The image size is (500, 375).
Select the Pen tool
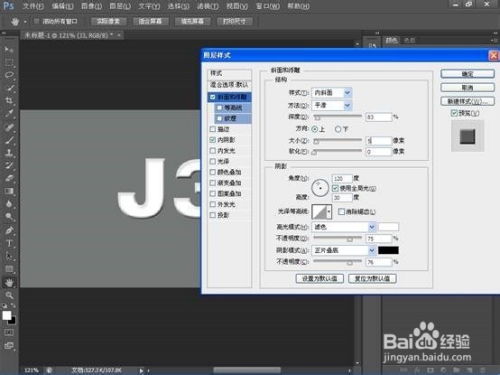9,230
